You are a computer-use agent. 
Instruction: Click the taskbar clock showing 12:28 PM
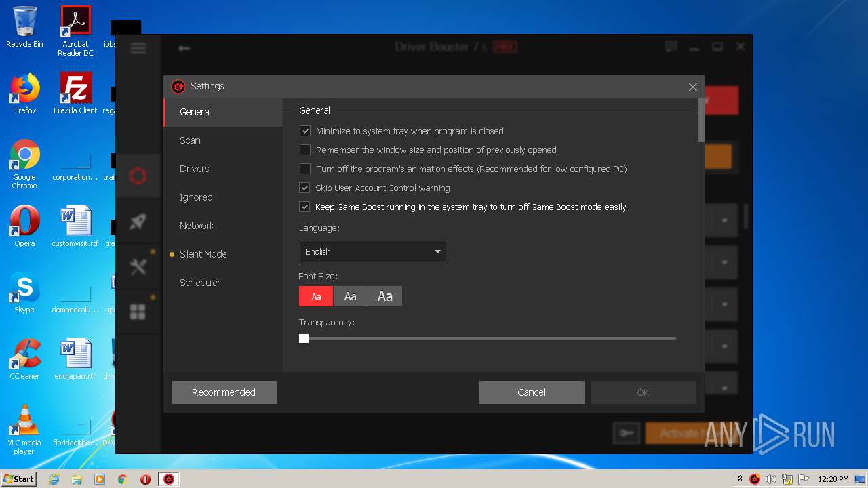(x=833, y=479)
